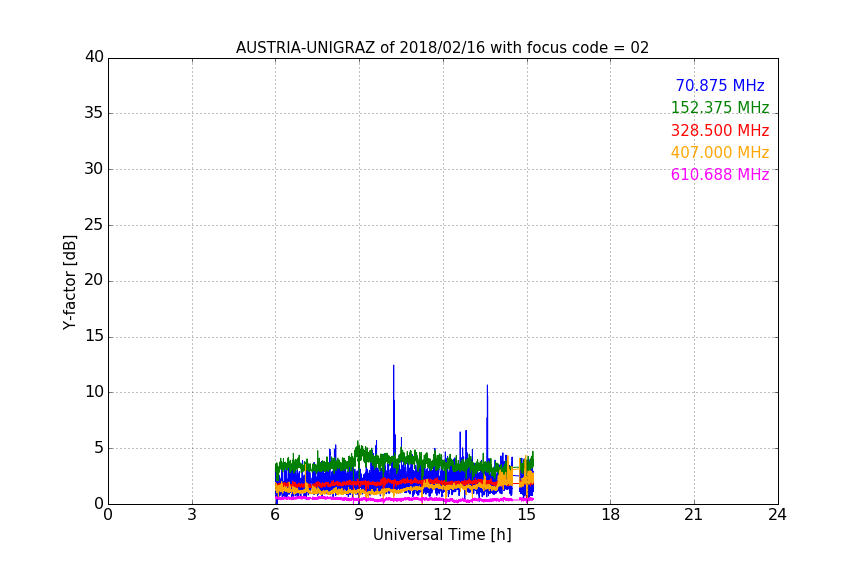Click y-axis tick label 40
This screenshot has width=864, height=576.
pyautogui.click(x=94, y=57)
